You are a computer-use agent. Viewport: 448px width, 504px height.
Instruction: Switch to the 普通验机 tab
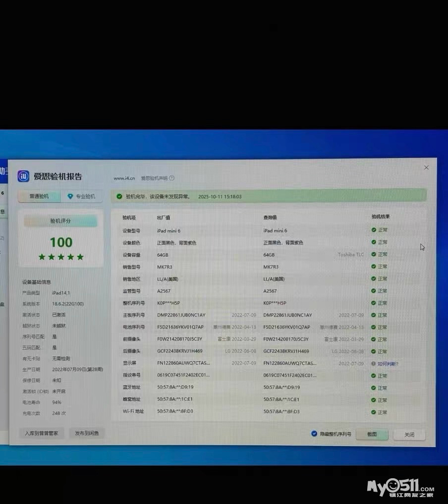click(x=39, y=197)
